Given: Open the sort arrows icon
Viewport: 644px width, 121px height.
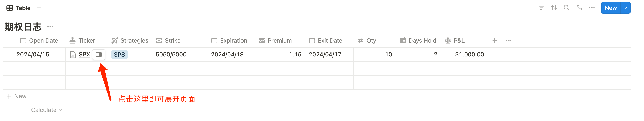Looking at the screenshot, I should [x=554, y=8].
